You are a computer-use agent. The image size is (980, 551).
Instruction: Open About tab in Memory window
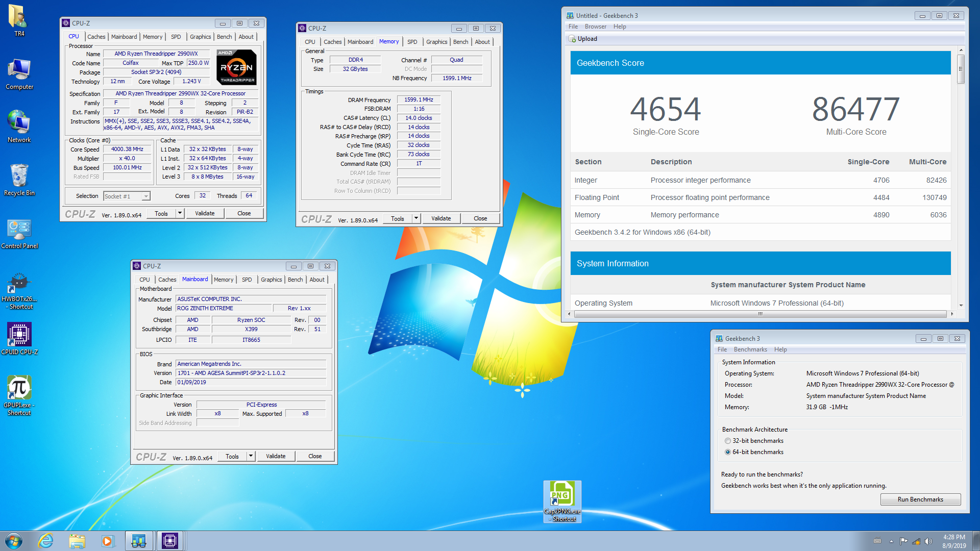tap(482, 42)
